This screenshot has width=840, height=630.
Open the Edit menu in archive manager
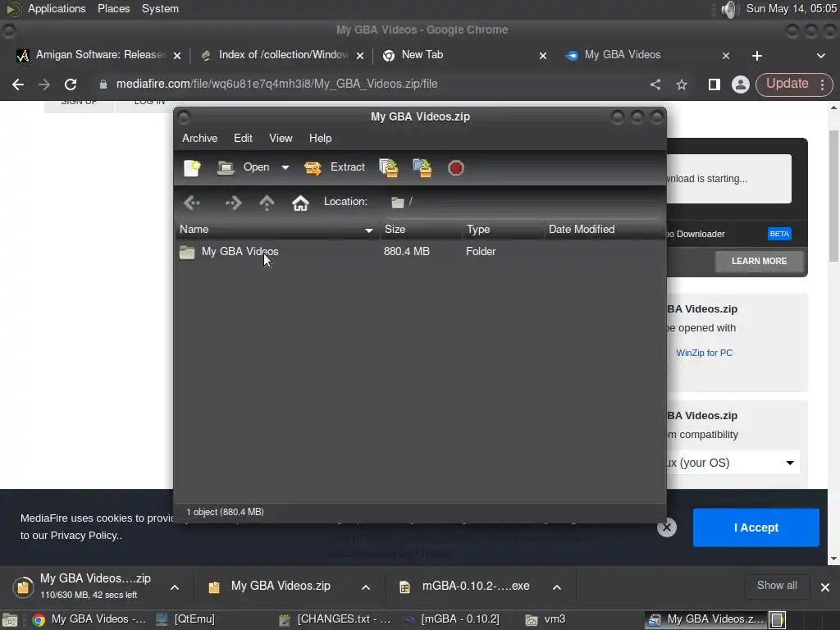pyautogui.click(x=243, y=138)
